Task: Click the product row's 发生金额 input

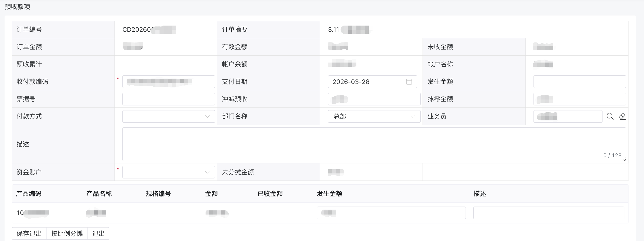Action: pyautogui.click(x=391, y=213)
